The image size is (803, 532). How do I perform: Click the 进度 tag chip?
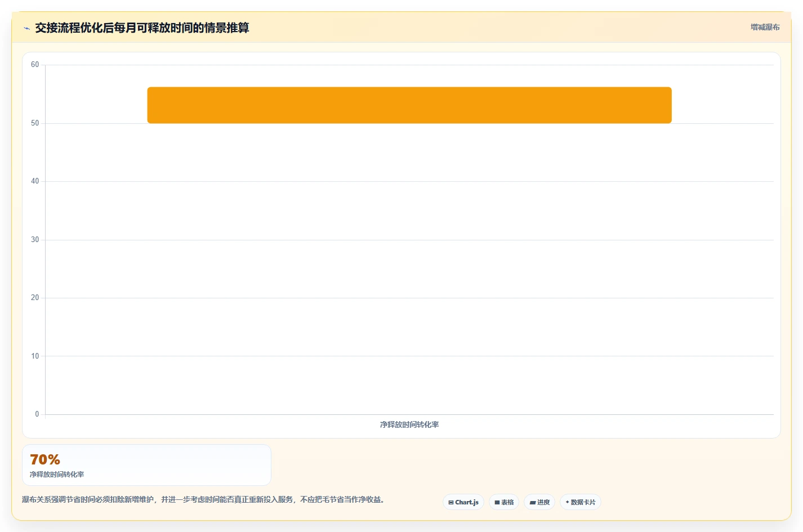point(539,502)
